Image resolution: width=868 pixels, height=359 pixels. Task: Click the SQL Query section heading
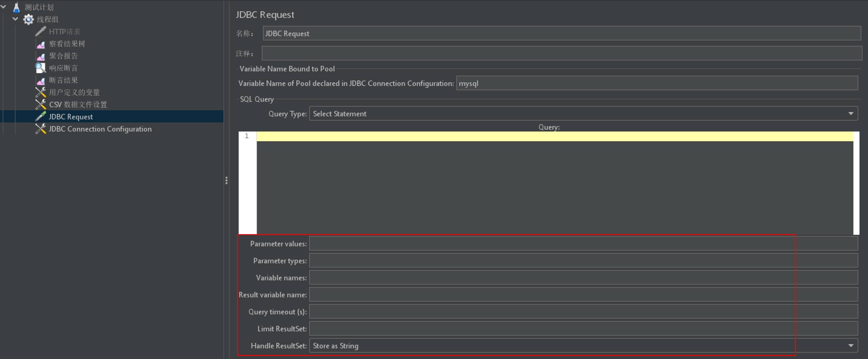(x=257, y=99)
